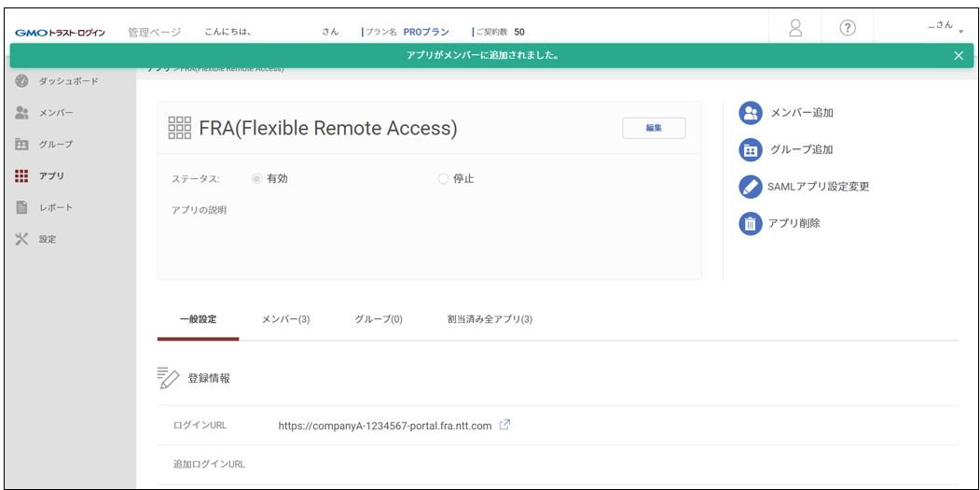Click the Members people icon in sidebar

(21, 113)
